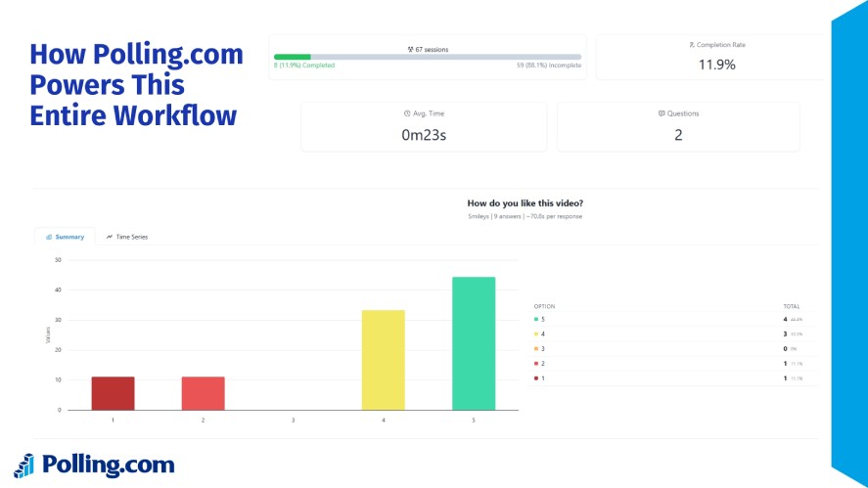The height and width of the screenshot is (488, 868).
Task: Click the red bar for rating 2
Action: click(204, 393)
